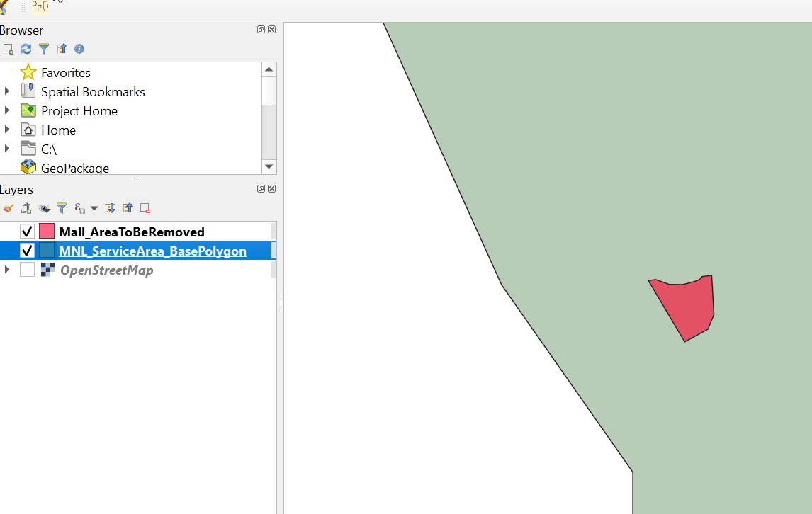
Task: Click the GeoPackage box icon
Action: [28, 167]
